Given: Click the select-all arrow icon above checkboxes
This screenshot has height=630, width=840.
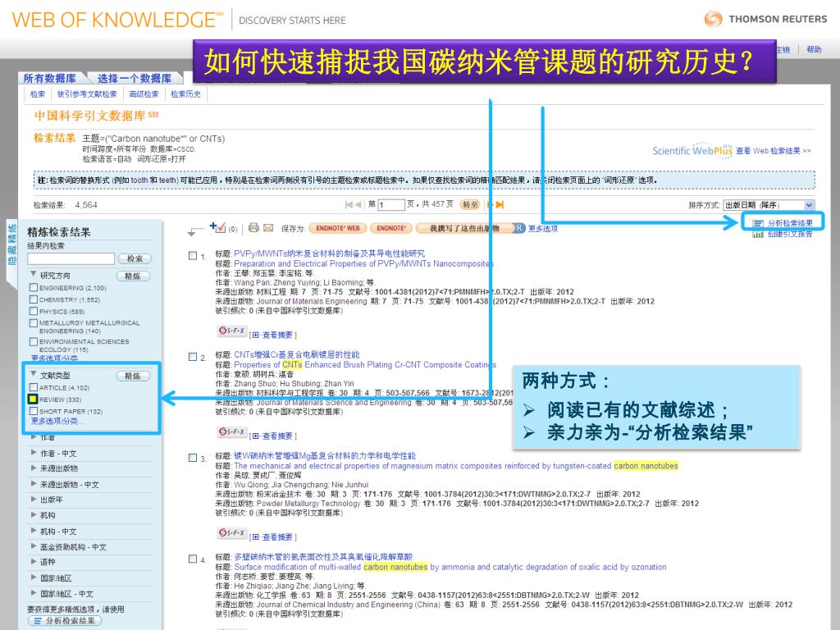Looking at the screenshot, I should [x=195, y=231].
